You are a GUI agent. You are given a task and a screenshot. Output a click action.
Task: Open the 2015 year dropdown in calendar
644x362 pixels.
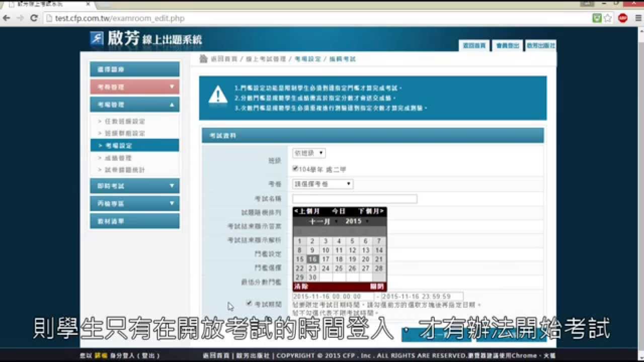[357, 221]
